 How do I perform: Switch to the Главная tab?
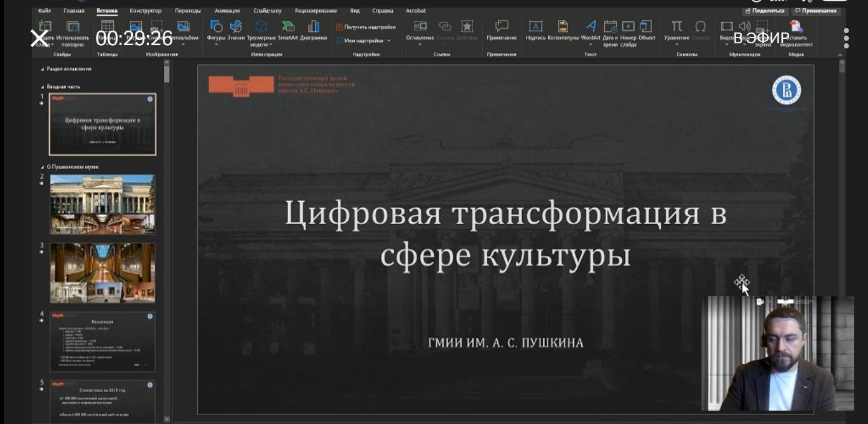(x=74, y=11)
